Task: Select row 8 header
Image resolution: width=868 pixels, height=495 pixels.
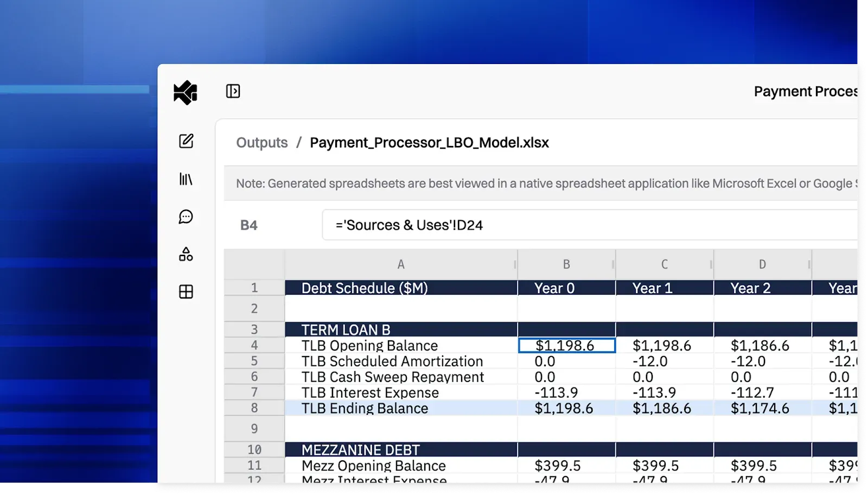Action: click(254, 408)
